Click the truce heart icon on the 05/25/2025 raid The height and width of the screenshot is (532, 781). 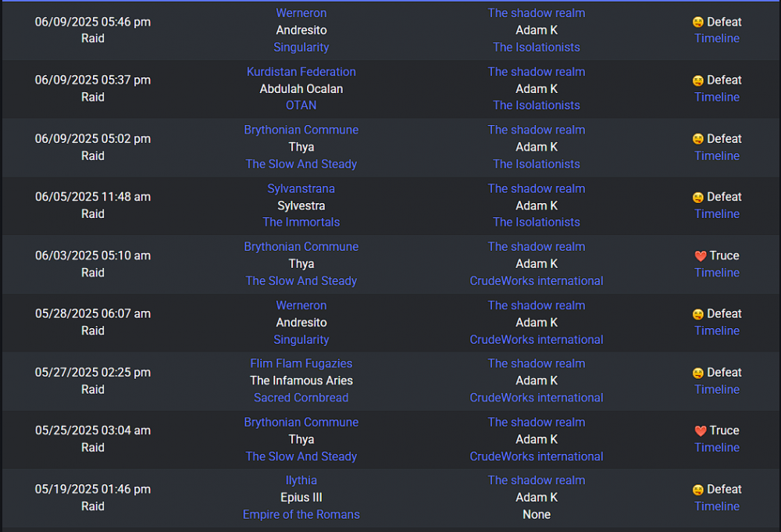coord(701,431)
